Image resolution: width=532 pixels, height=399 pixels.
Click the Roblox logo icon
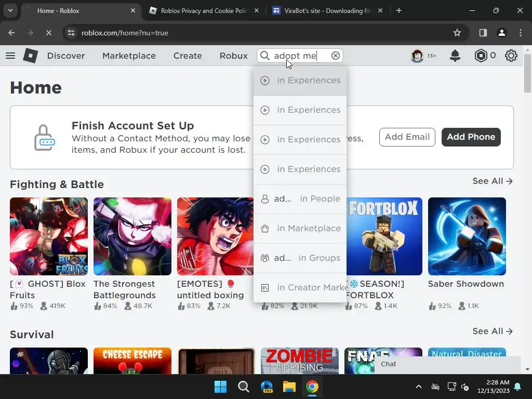(x=31, y=56)
